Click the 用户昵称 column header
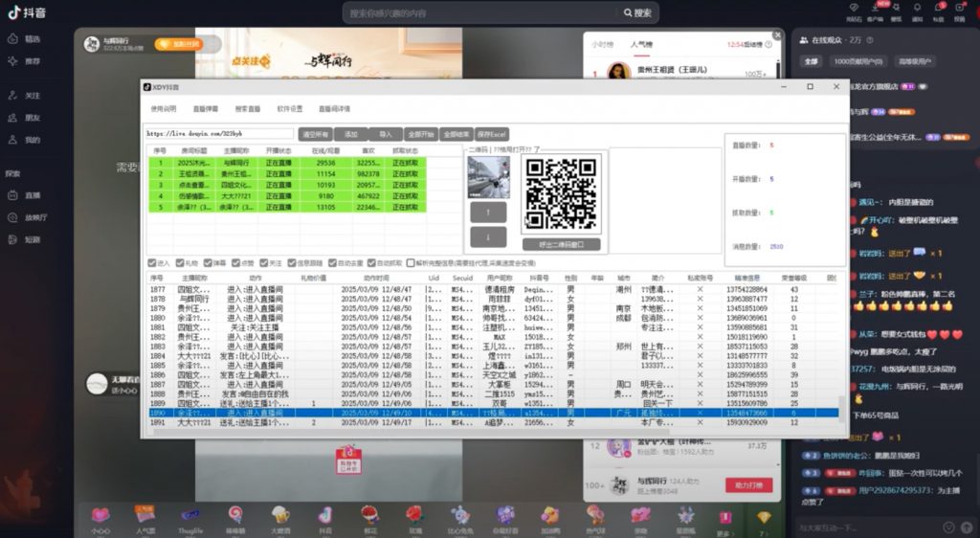Screen dimensions: 980x538 coord(500,278)
